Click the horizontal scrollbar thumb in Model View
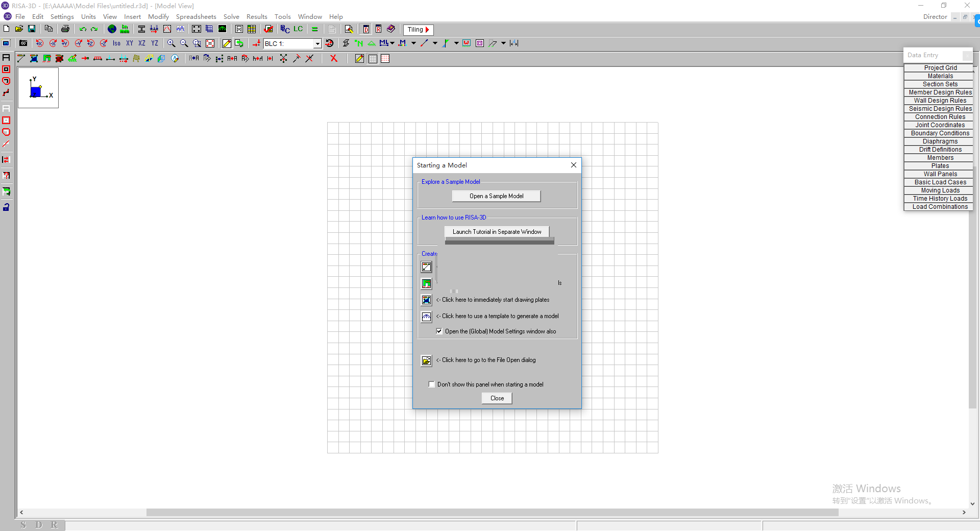 tap(492, 512)
